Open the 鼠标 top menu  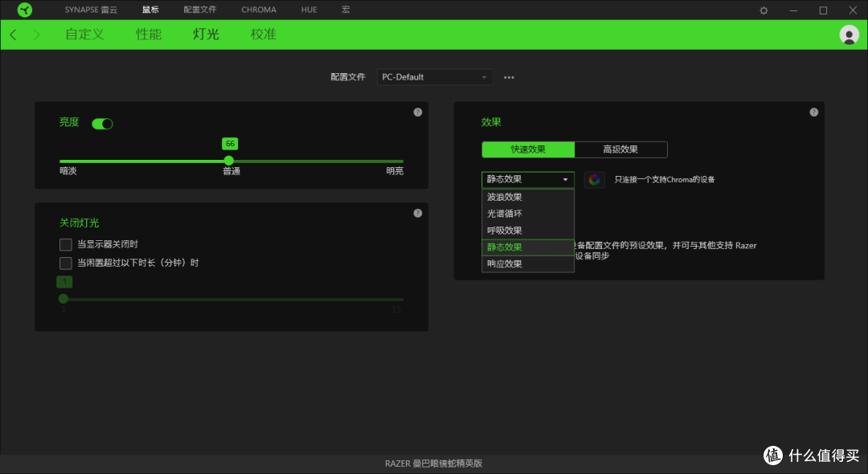pos(150,10)
